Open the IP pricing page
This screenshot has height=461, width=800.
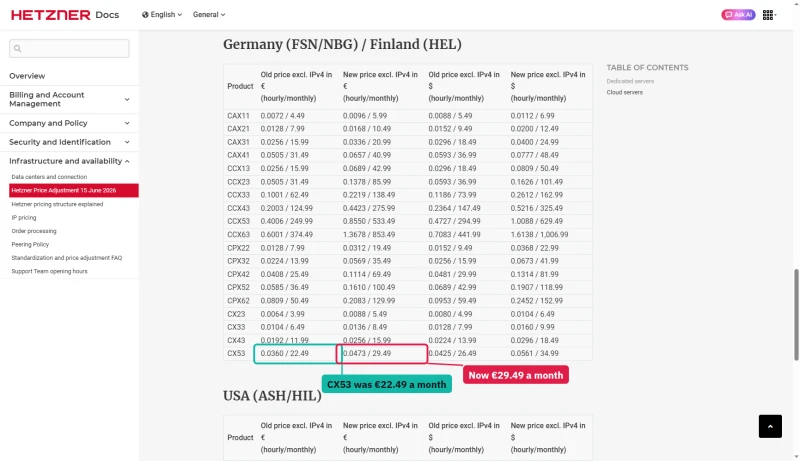point(24,217)
